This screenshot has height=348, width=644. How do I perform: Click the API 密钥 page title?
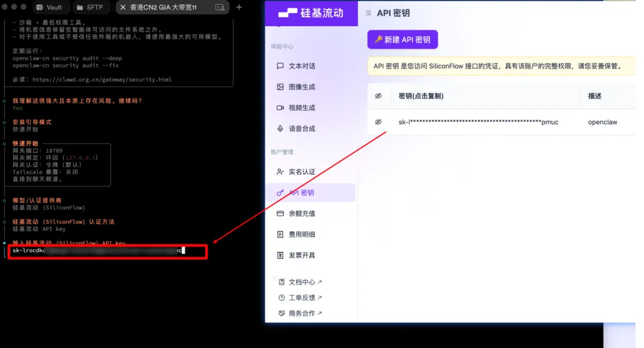[x=393, y=13]
